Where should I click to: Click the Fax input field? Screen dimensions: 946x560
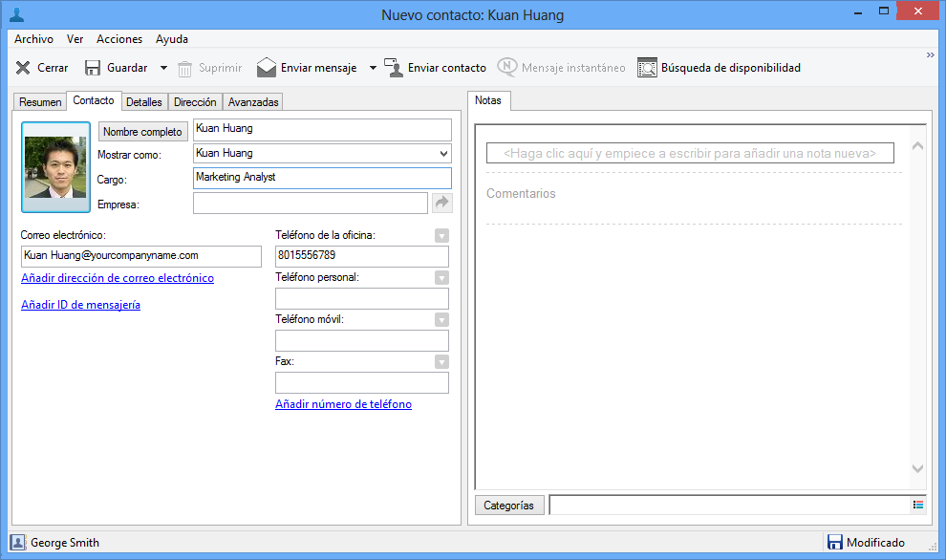pos(362,382)
